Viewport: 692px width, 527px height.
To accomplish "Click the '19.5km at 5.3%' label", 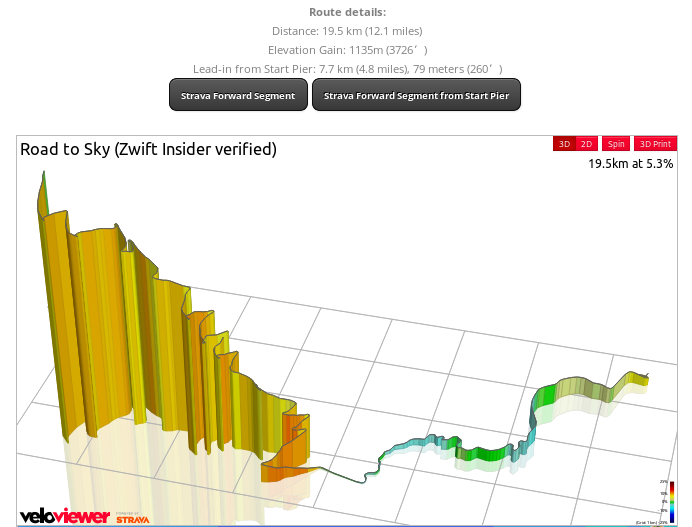I will click(x=631, y=164).
